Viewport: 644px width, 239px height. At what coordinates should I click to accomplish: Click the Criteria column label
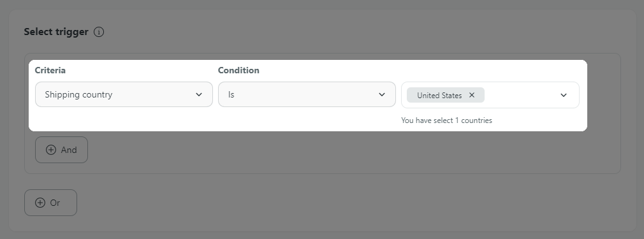(x=50, y=70)
